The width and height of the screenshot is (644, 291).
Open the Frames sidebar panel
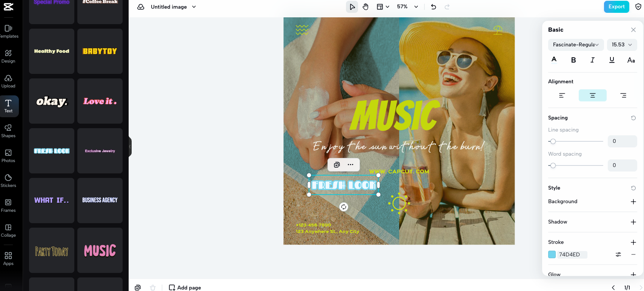[8, 205]
